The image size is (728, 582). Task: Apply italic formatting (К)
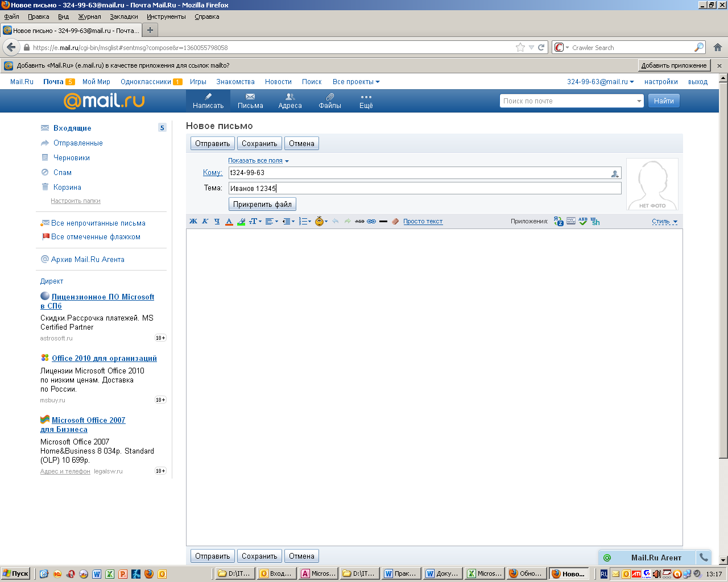(x=205, y=221)
